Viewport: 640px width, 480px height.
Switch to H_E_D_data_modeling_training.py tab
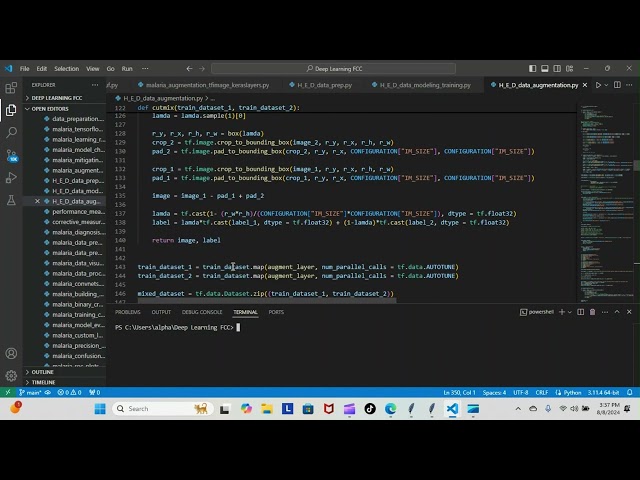pos(421,85)
